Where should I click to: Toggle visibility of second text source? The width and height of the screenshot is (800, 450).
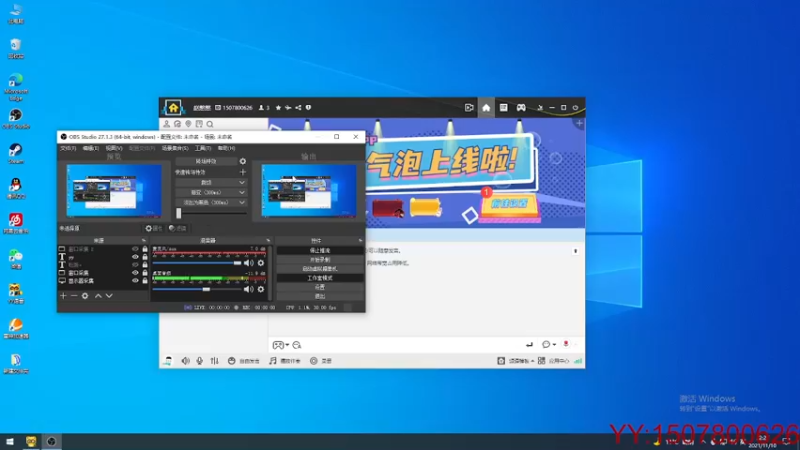[x=135, y=265]
